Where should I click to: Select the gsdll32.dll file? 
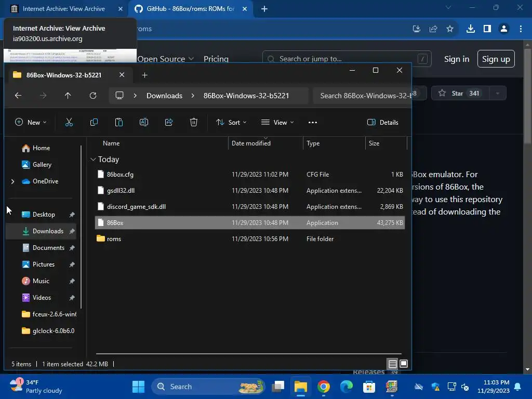click(x=250, y=191)
